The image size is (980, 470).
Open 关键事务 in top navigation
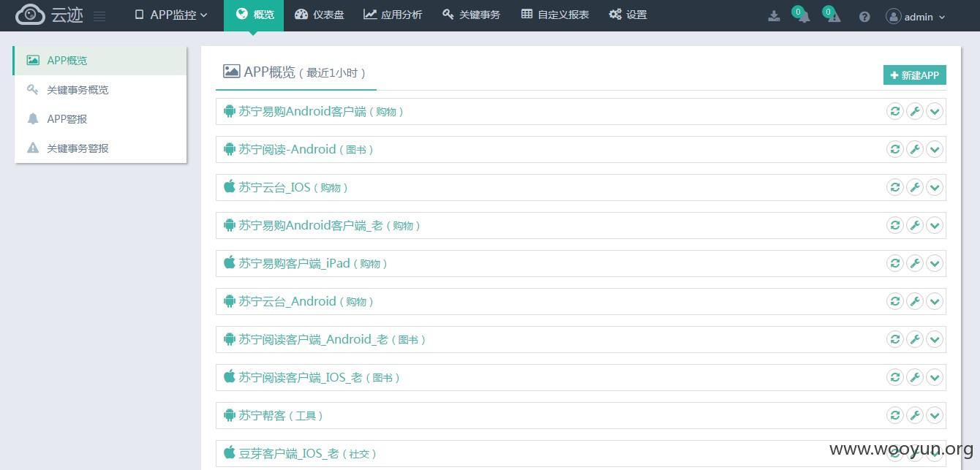471,15
